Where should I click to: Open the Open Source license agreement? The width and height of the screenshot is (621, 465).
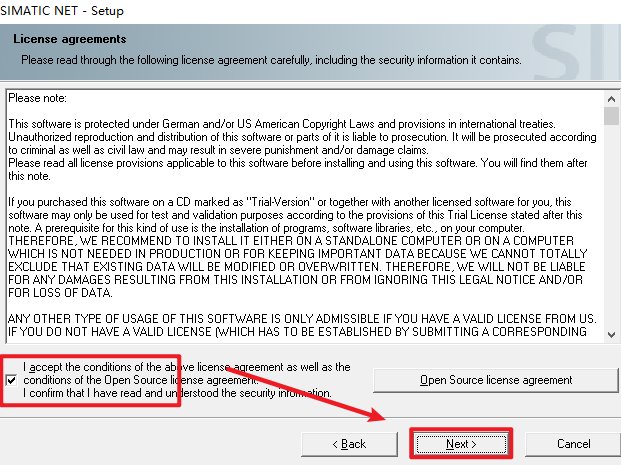pos(496,380)
